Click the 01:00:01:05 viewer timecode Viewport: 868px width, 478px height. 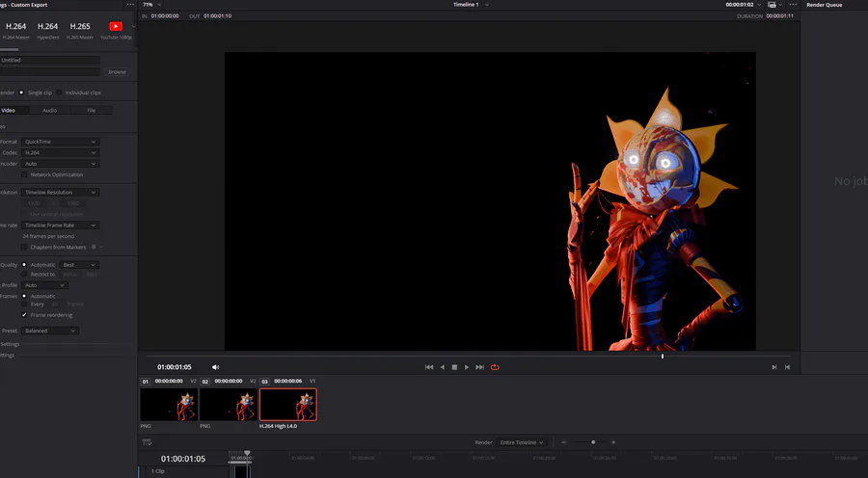tap(175, 367)
